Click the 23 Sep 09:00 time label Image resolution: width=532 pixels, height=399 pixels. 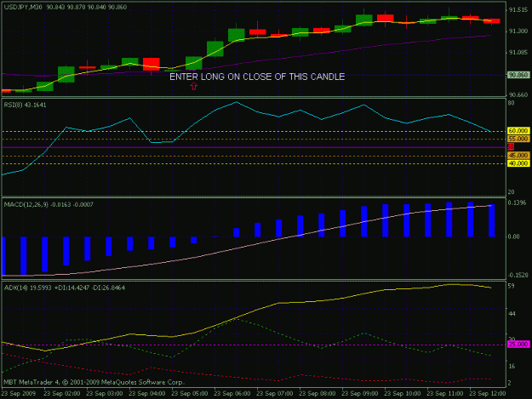(360, 394)
